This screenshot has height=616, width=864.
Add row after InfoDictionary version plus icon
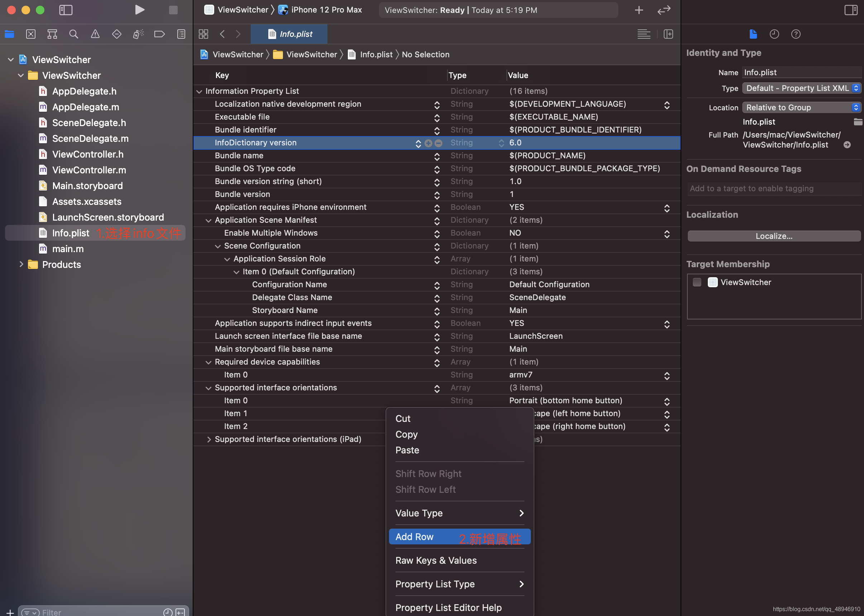428,143
